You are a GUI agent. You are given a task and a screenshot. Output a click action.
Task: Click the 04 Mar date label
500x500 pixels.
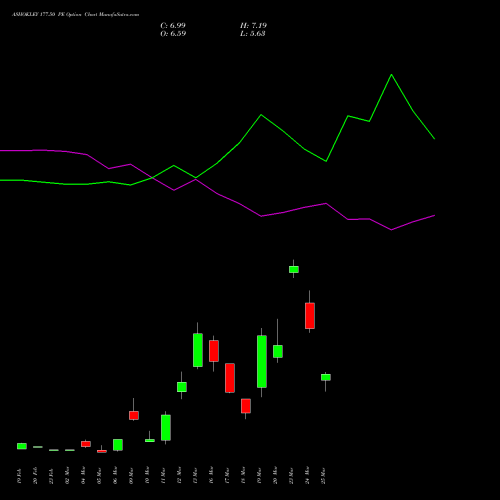83,476
